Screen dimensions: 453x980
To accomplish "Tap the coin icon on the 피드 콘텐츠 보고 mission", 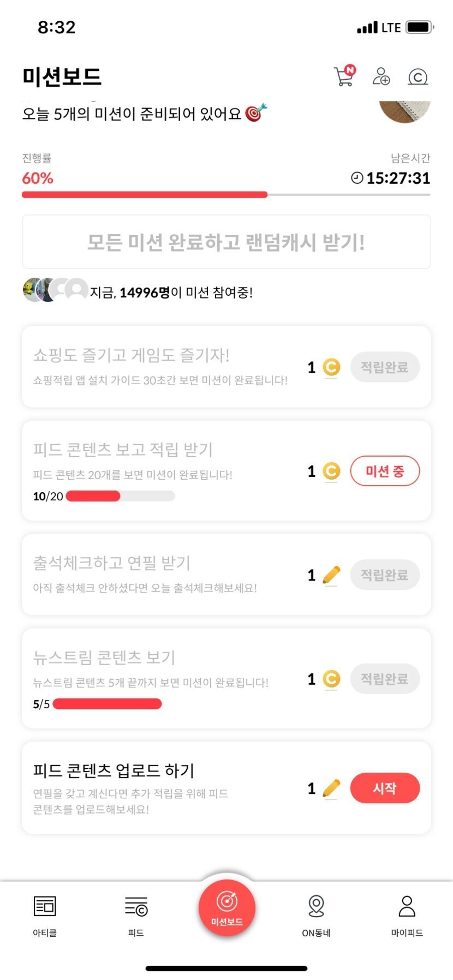I will pyautogui.click(x=331, y=471).
